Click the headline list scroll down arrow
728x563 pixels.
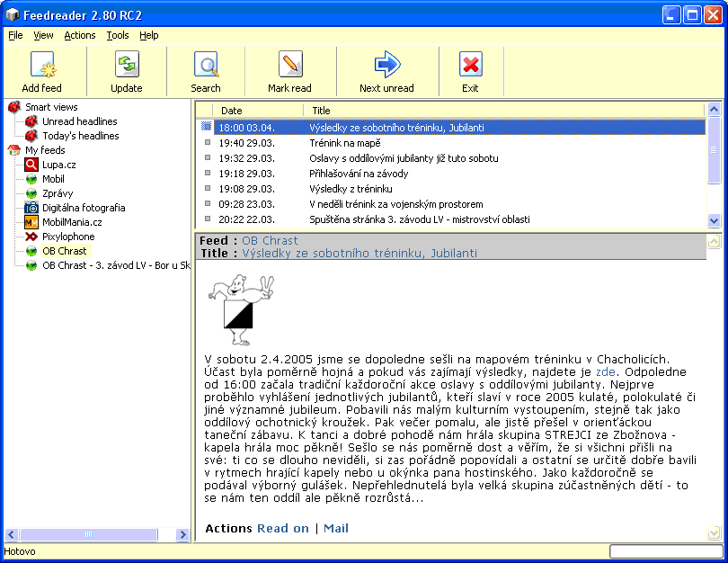pyautogui.click(x=715, y=220)
